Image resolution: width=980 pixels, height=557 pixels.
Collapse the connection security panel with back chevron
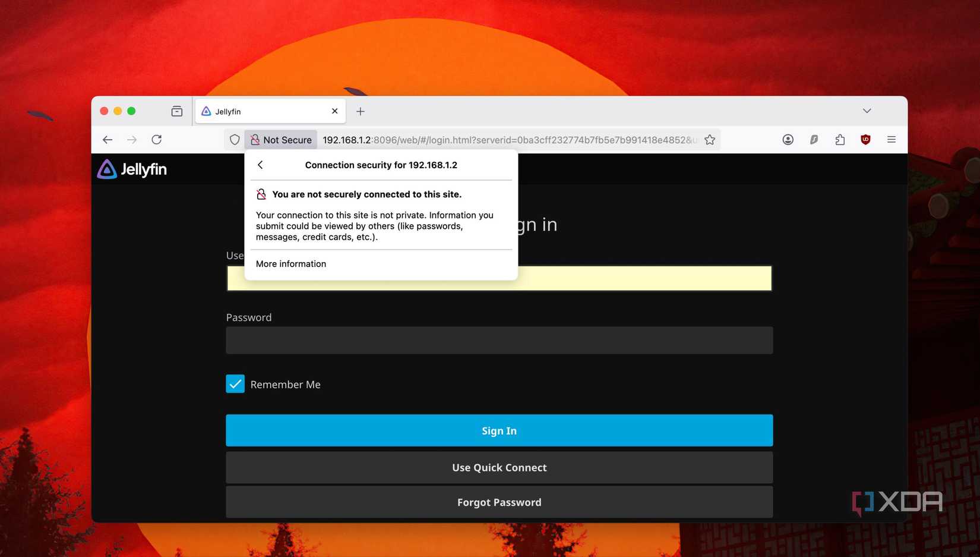tap(260, 165)
